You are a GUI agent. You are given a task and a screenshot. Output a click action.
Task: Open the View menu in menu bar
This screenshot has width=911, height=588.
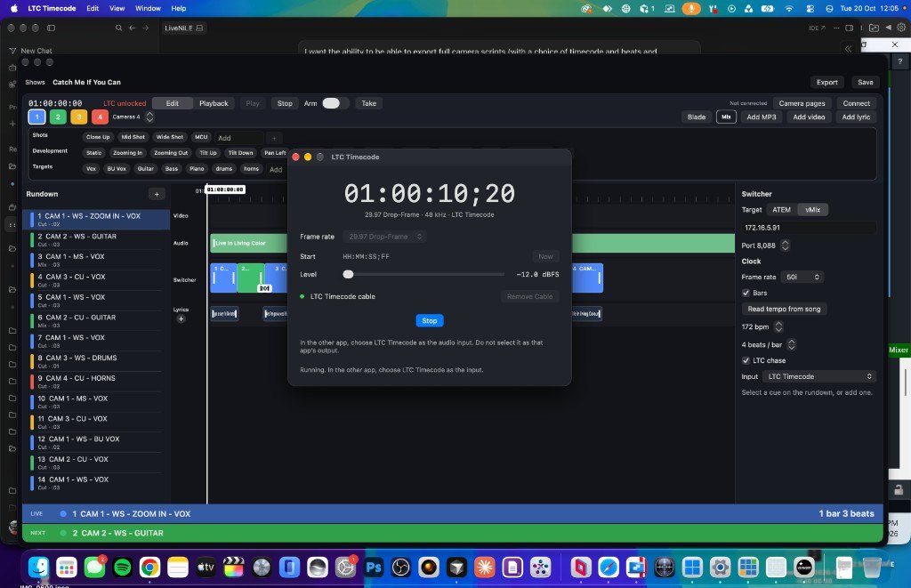117,8
